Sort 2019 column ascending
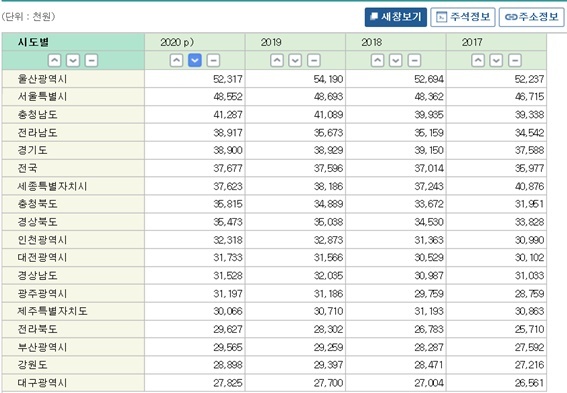 (277, 60)
